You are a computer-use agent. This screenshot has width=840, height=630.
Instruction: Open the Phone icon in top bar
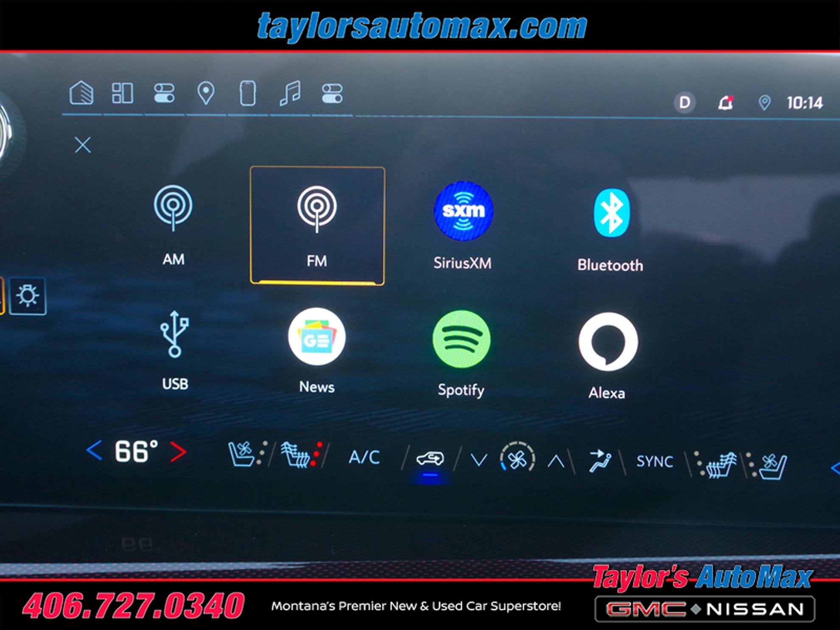tap(247, 93)
